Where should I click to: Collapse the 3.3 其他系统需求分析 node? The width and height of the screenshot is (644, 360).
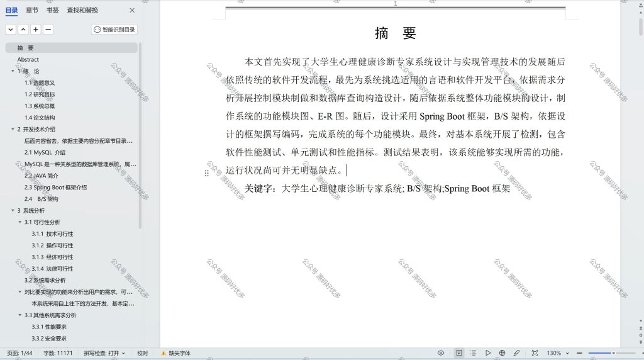click(x=19, y=315)
